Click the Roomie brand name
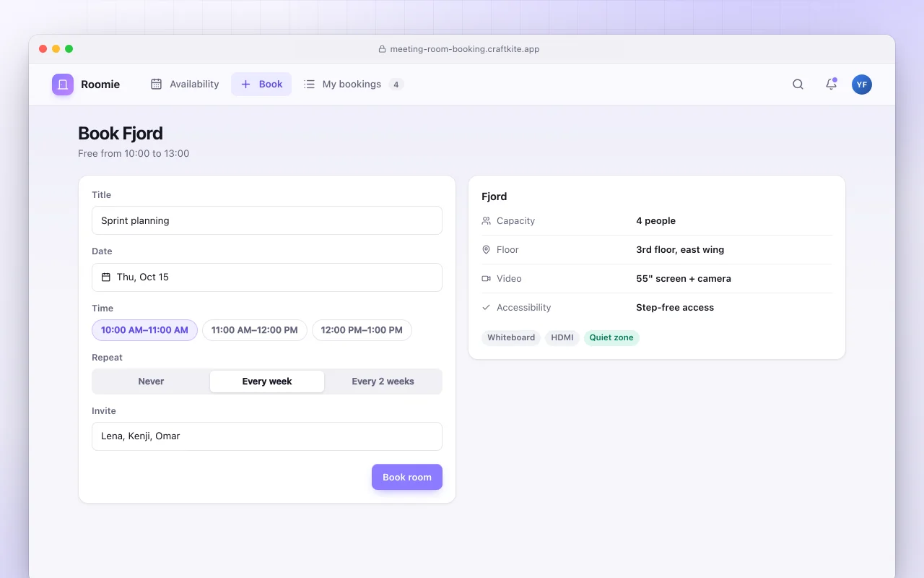The height and width of the screenshot is (578, 924). tap(100, 85)
